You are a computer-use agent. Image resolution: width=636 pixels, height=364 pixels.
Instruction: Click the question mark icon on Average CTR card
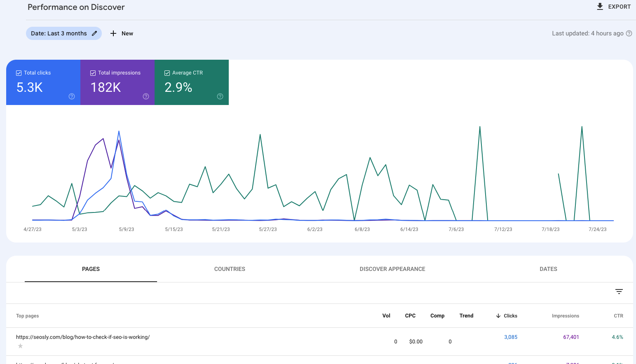(x=220, y=96)
